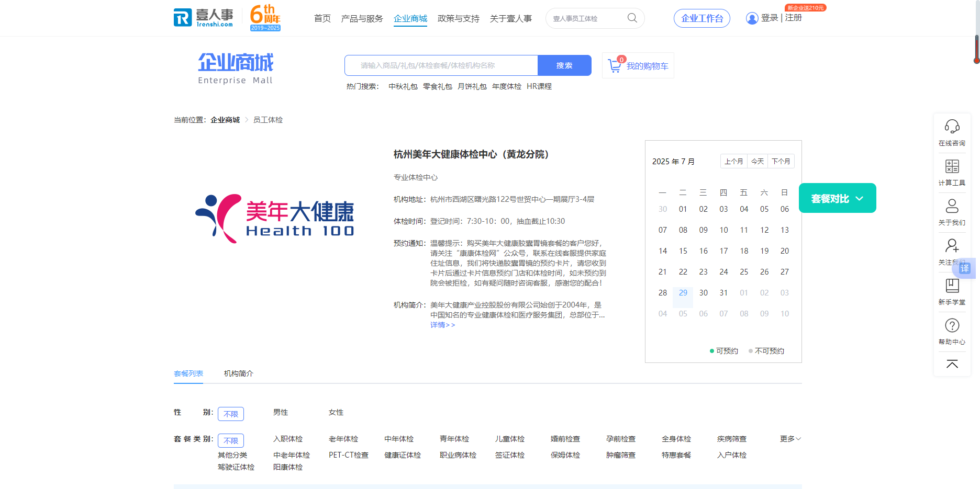The width and height of the screenshot is (980, 489).
Task: Select 不限 for 性别 filter
Action: [231, 414]
